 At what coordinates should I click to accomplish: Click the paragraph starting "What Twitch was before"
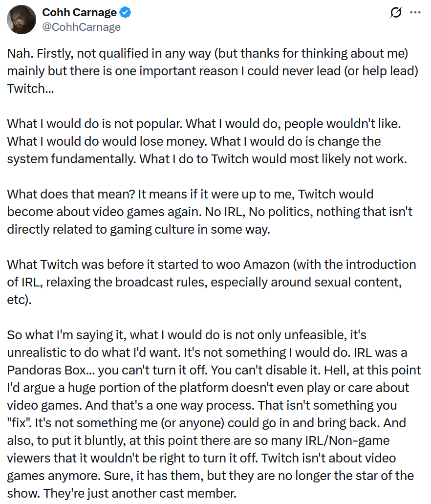coord(210,282)
